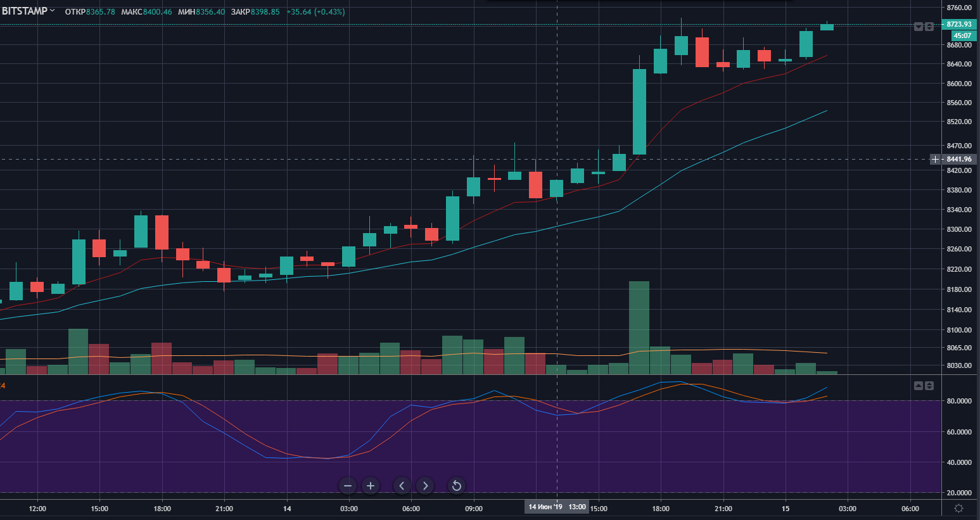Click the 09:00 label on the time axis
The width and height of the screenshot is (980, 520).
pyautogui.click(x=474, y=509)
